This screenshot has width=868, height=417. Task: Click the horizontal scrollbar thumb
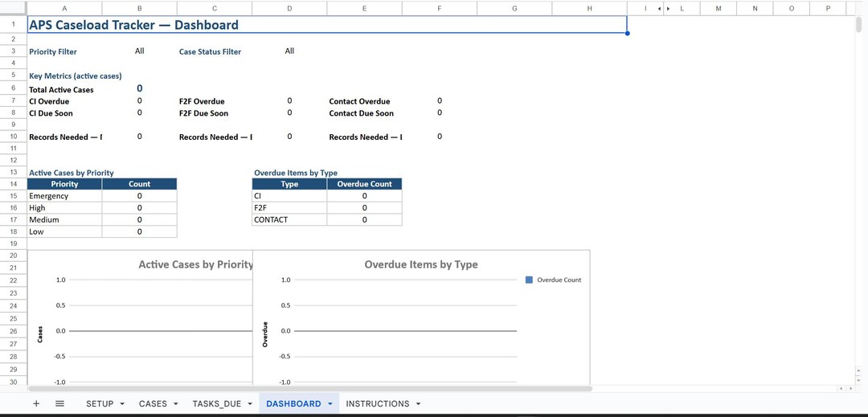[x=310, y=389]
